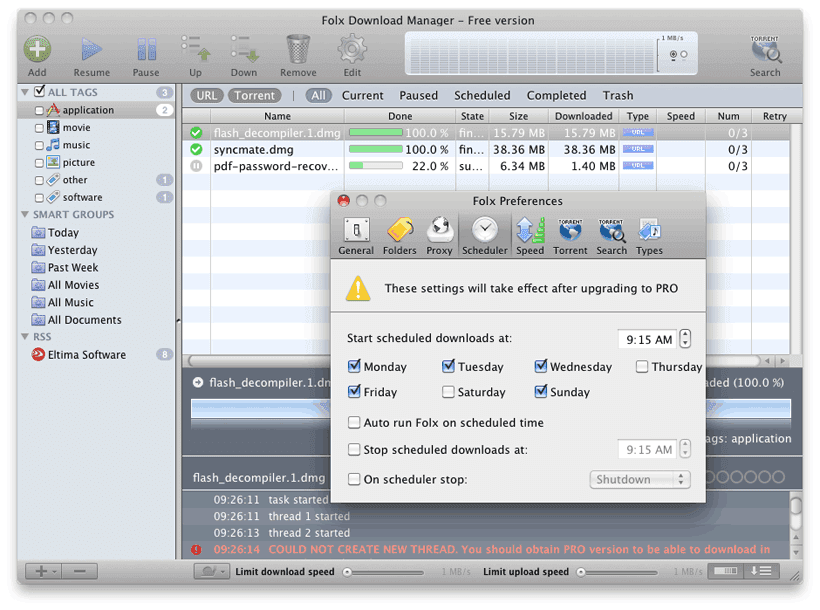Pause the selected download
This screenshot has height=610, width=820.
point(145,48)
